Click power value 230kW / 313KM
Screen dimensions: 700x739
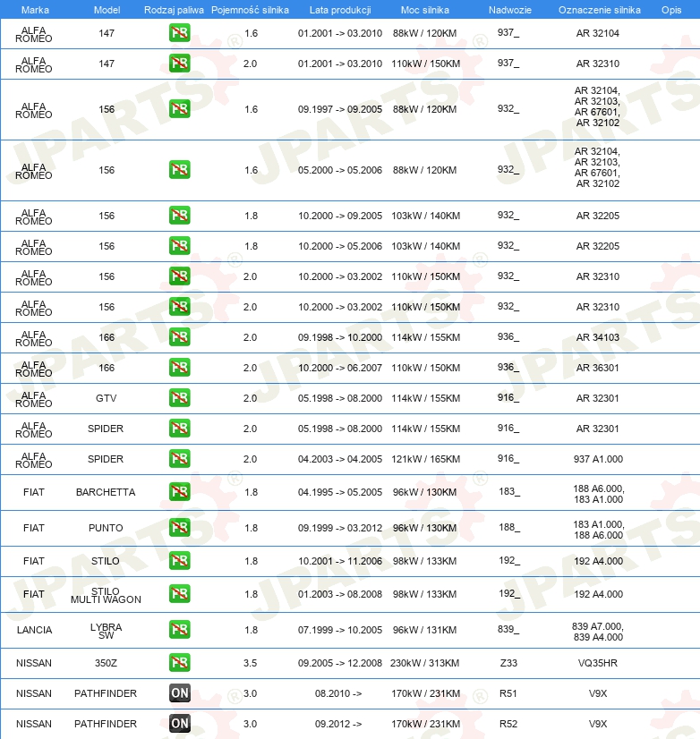pyautogui.click(x=425, y=663)
